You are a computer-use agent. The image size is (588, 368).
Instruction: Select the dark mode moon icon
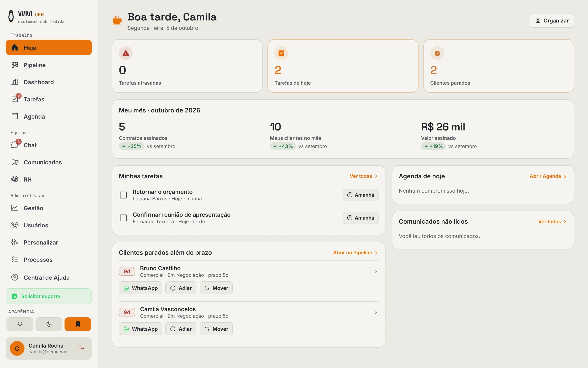(49, 324)
